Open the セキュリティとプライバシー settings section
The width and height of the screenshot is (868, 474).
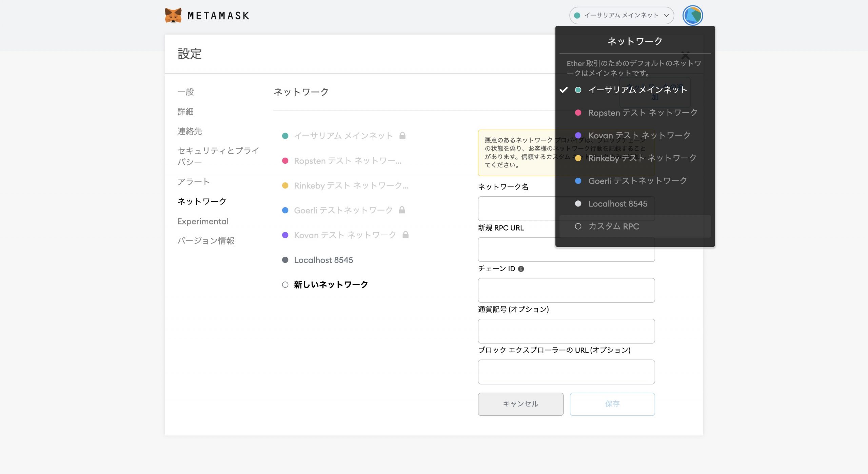pos(217,156)
